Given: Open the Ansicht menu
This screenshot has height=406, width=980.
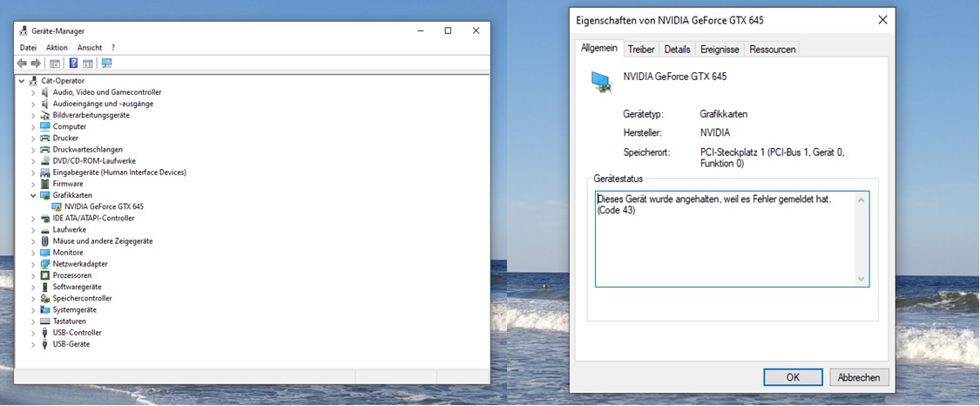Looking at the screenshot, I should point(90,47).
